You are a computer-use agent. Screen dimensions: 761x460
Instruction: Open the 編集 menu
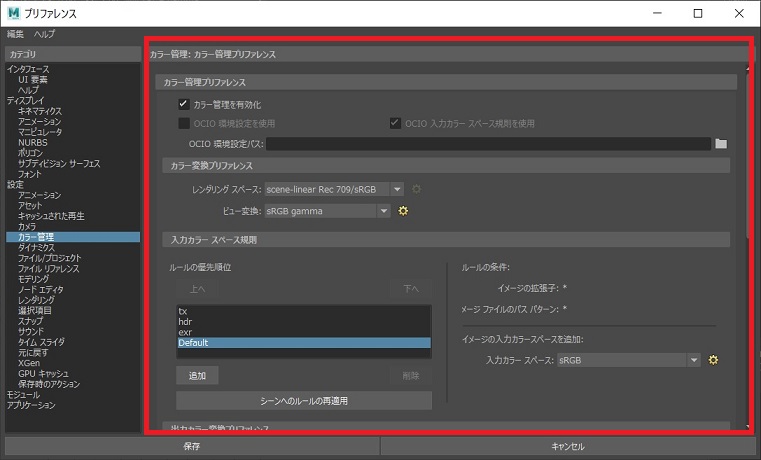15,34
